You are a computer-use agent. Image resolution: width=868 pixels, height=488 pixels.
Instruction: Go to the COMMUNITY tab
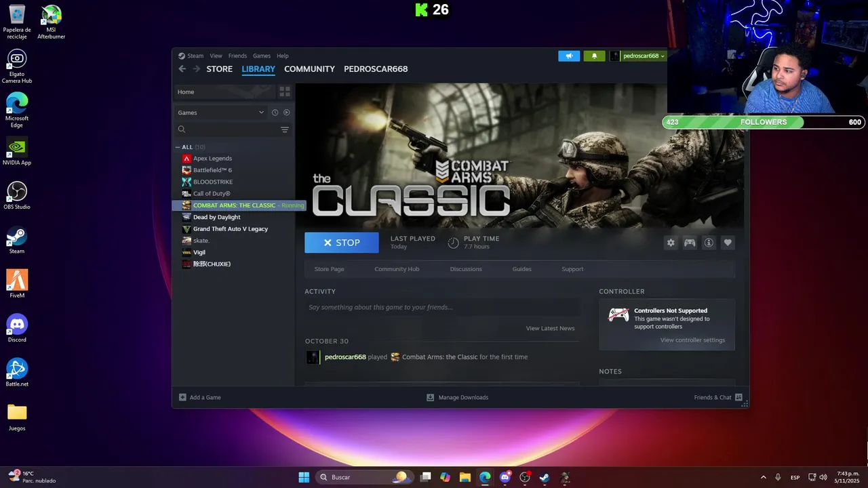tap(309, 69)
